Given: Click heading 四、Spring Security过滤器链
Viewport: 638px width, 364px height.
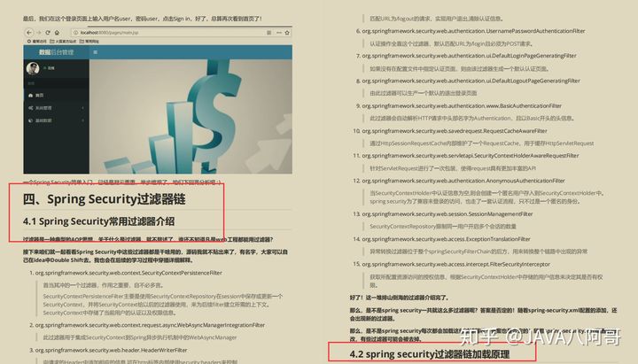Looking at the screenshot, I should pos(105,199).
